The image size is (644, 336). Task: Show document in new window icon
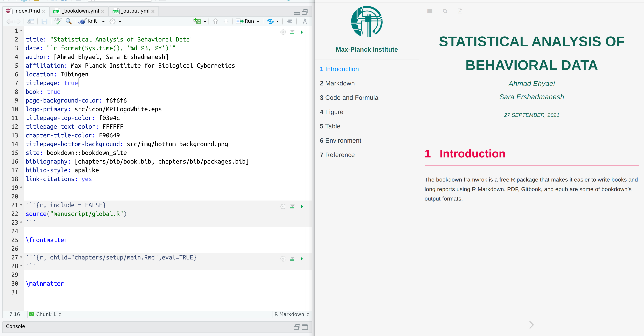click(x=31, y=21)
